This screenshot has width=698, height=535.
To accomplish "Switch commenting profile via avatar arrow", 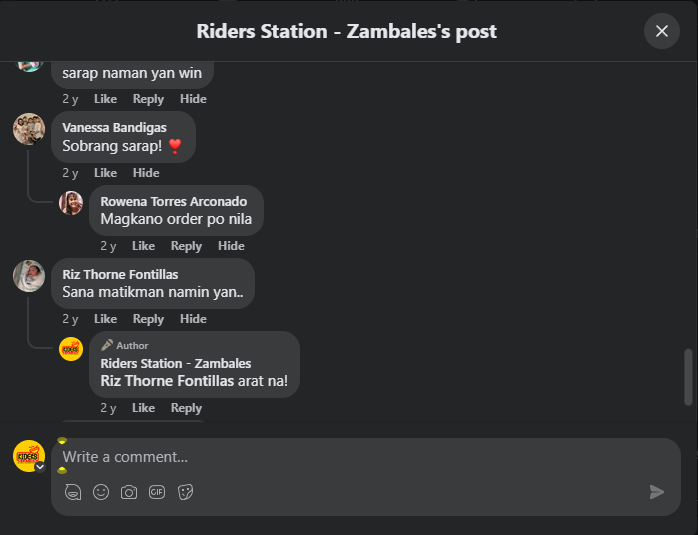I will [40, 466].
